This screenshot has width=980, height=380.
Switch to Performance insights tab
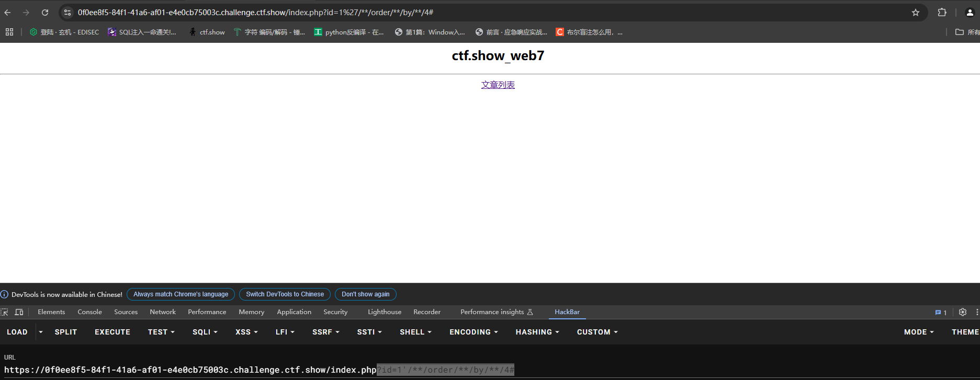(497, 312)
